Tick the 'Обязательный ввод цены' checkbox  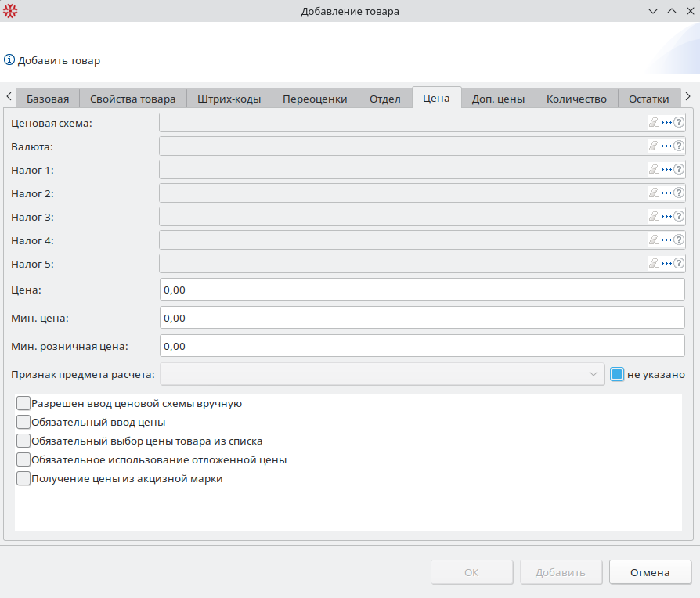[x=23, y=423]
